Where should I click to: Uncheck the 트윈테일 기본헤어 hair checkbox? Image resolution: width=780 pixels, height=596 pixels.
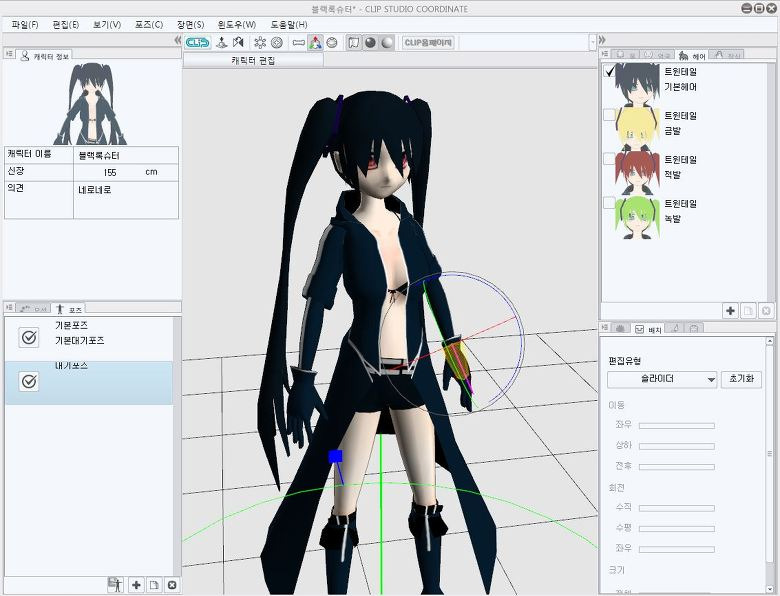[609, 72]
